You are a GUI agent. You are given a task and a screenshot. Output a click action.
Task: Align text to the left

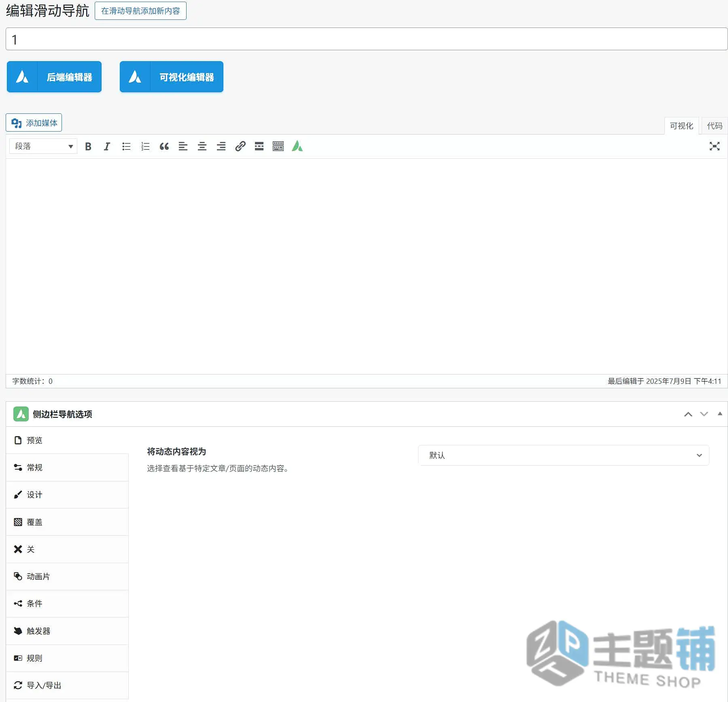tap(183, 147)
